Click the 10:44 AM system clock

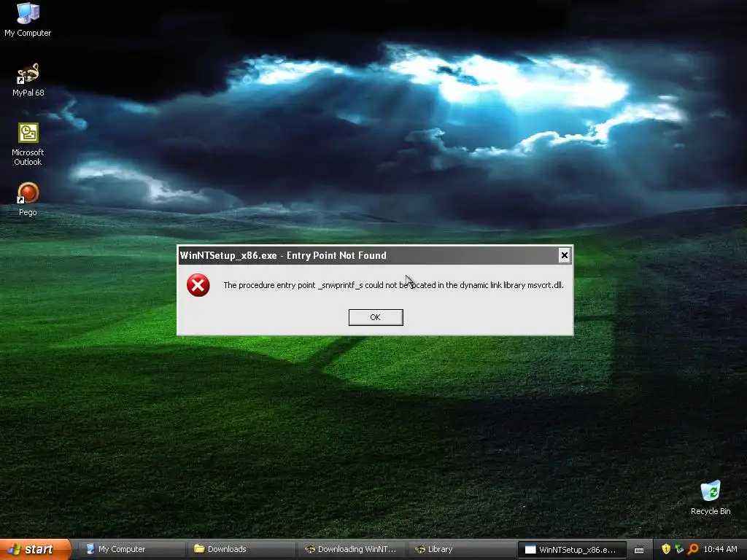pyautogui.click(x=720, y=550)
